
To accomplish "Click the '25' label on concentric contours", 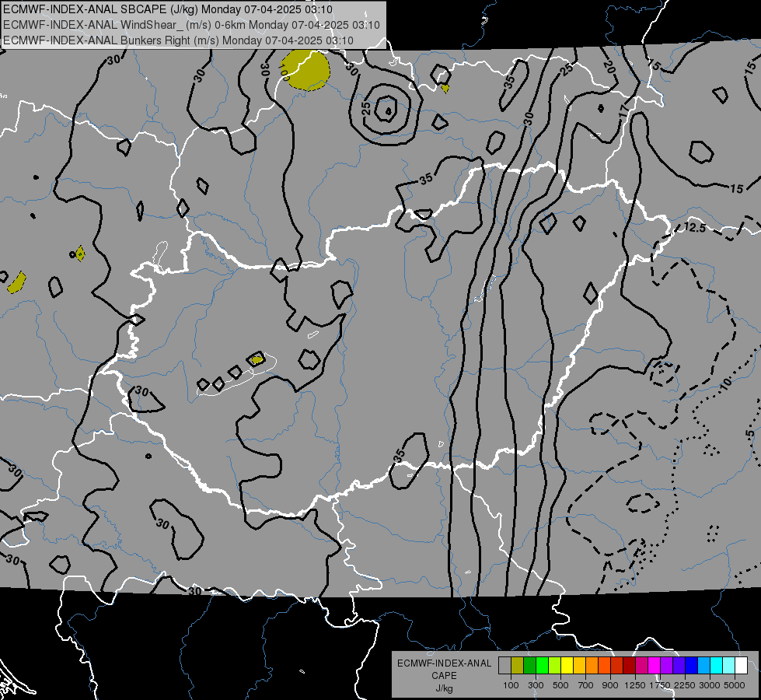I will [366, 107].
